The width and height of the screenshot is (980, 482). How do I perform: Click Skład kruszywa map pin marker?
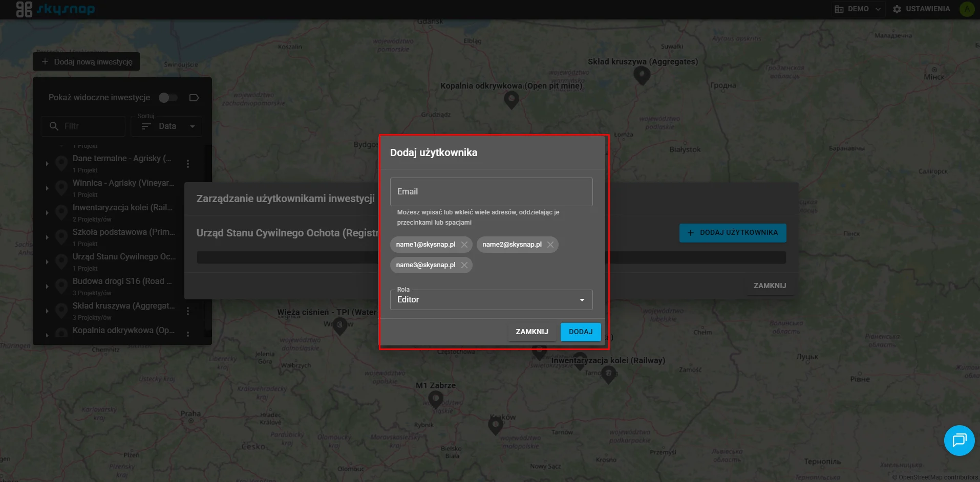[x=642, y=76]
